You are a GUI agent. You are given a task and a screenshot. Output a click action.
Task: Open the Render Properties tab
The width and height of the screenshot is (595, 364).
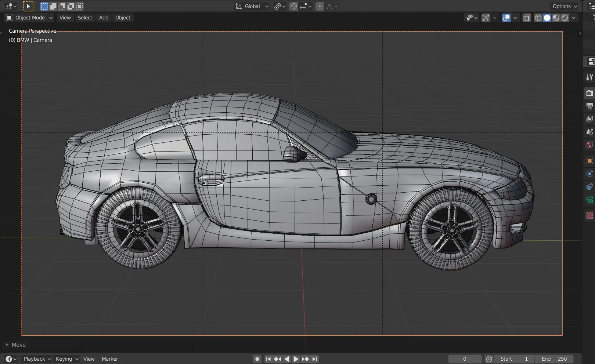coord(589,93)
